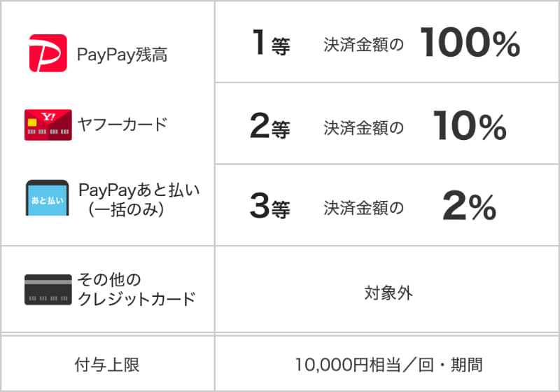Click the 2% reward value
Viewport: 560px width, 392px height.
469,206
